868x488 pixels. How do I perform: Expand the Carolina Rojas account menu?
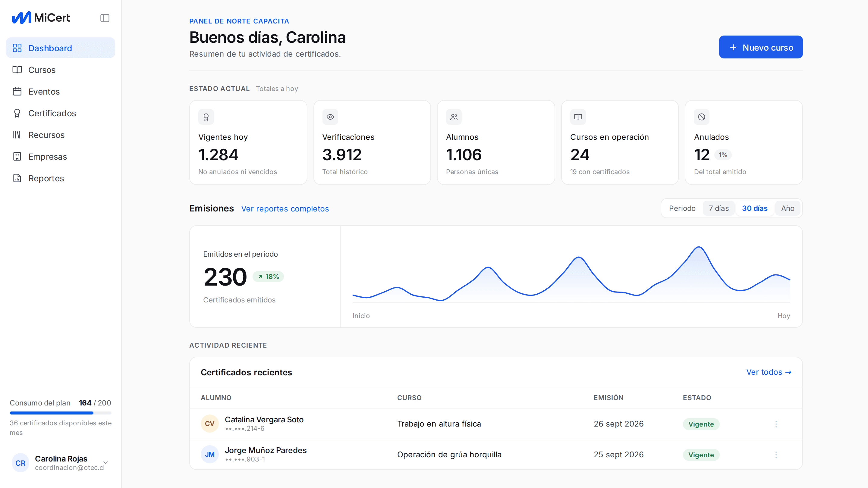pyautogui.click(x=105, y=462)
